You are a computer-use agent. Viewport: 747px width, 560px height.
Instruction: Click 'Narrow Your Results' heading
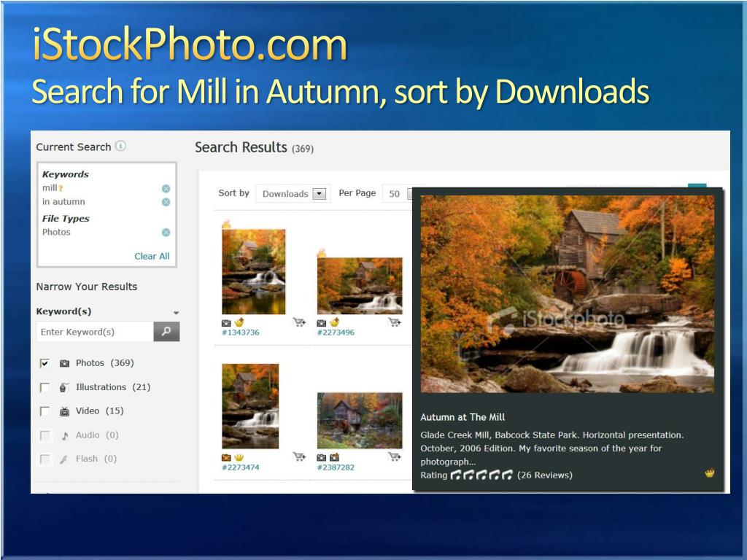coord(87,287)
